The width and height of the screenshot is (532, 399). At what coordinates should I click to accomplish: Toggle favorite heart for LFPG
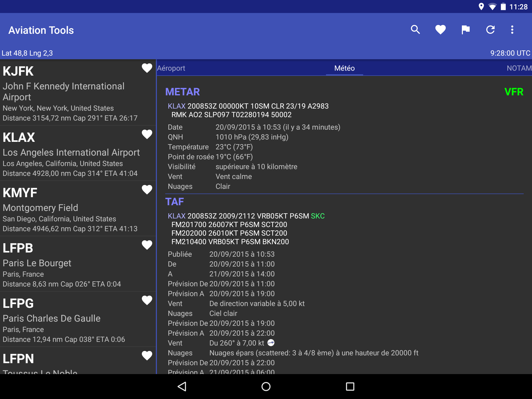pyautogui.click(x=147, y=300)
